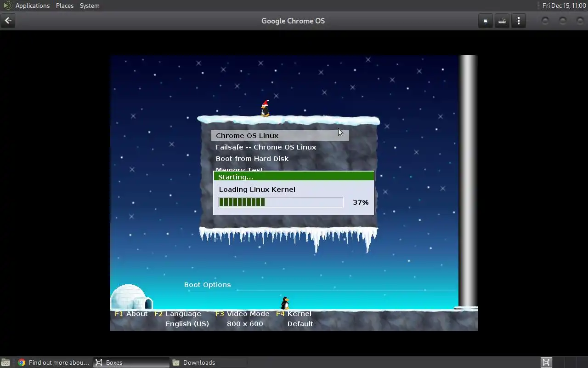This screenshot has height=368, width=588.
Task: Click the Santa hat penguin on ice ledge
Action: pyautogui.click(x=265, y=109)
